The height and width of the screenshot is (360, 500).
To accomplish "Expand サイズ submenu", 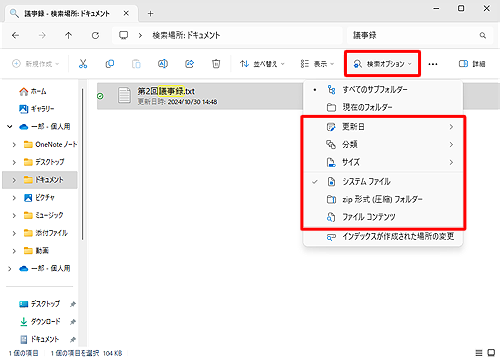I will (x=383, y=162).
